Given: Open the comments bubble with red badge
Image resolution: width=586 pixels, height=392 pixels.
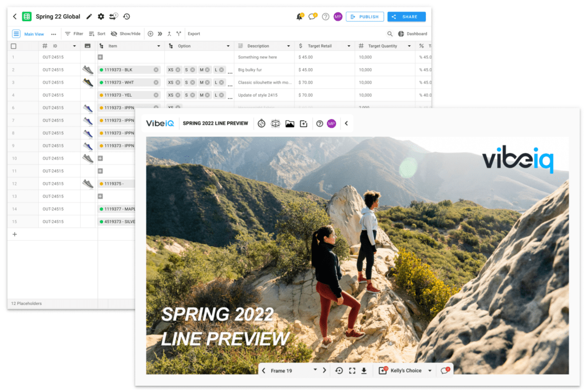Looking at the screenshot, I should (x=444, y=371).
